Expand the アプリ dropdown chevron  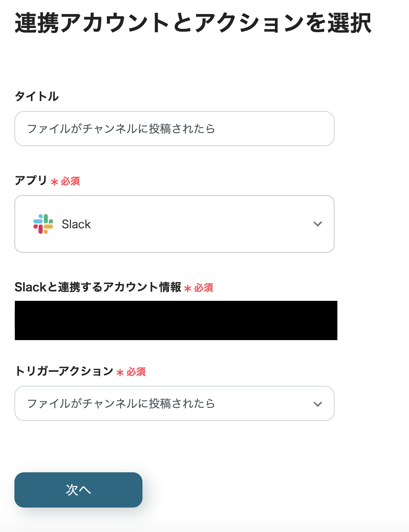(318, 224)
